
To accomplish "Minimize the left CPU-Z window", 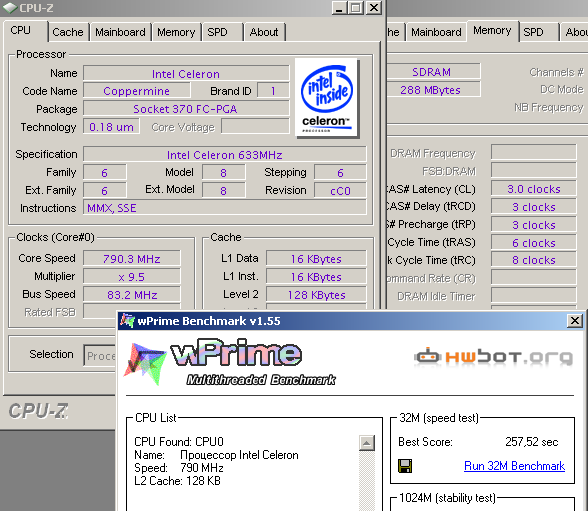I will click(339, 7).
